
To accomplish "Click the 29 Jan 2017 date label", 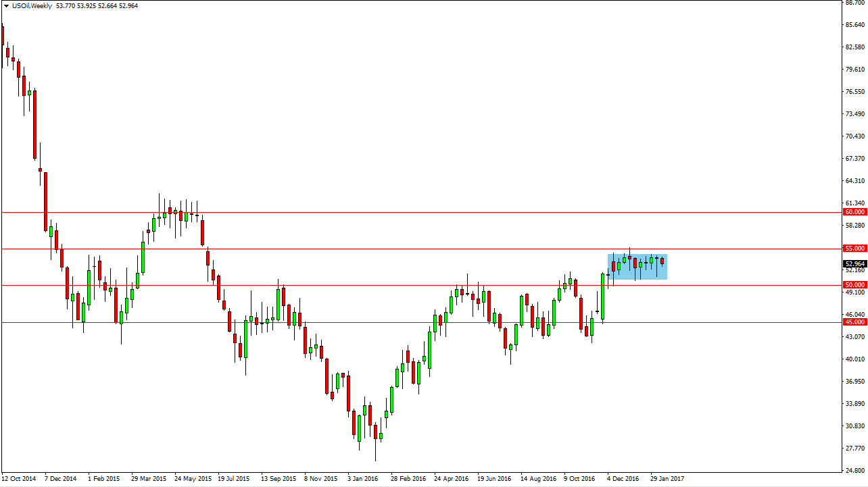I will click(x=667, y=479).
